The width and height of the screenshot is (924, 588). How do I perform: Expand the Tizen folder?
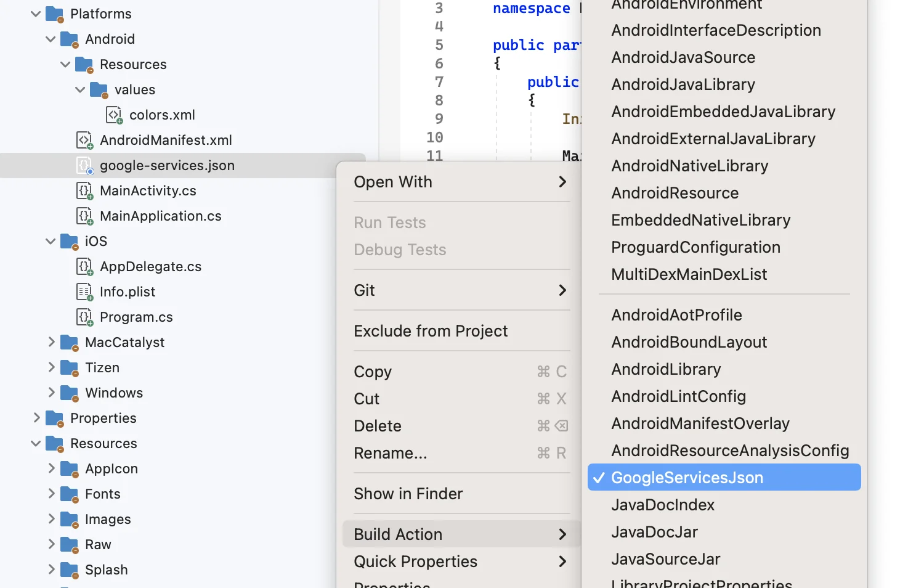coord(52,367)
